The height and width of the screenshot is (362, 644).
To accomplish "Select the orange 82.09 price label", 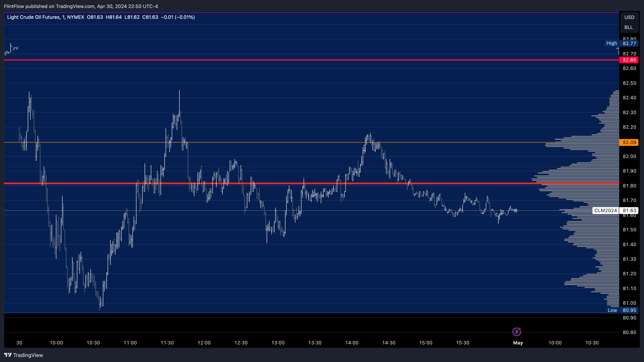I will click(629, 142).
